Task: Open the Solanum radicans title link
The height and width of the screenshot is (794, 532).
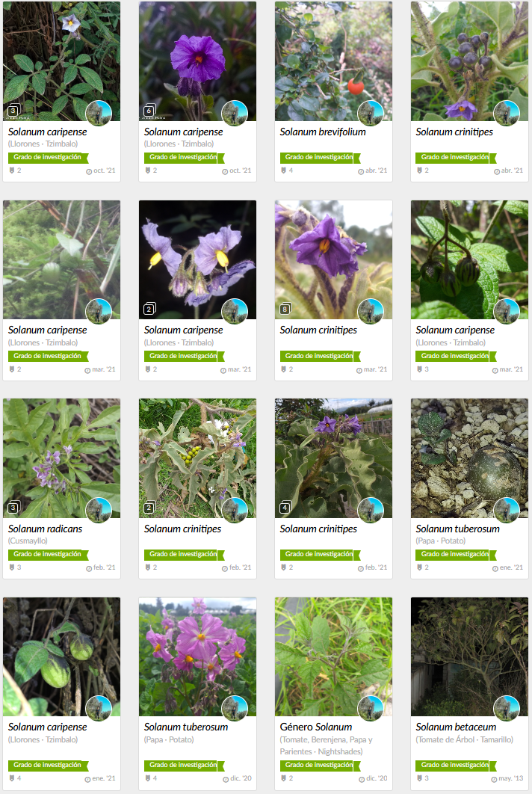Action: (x=45, y=529)
